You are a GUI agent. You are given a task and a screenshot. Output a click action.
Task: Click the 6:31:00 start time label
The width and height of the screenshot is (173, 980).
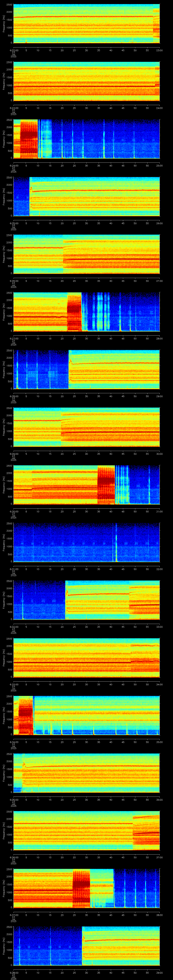14,569
